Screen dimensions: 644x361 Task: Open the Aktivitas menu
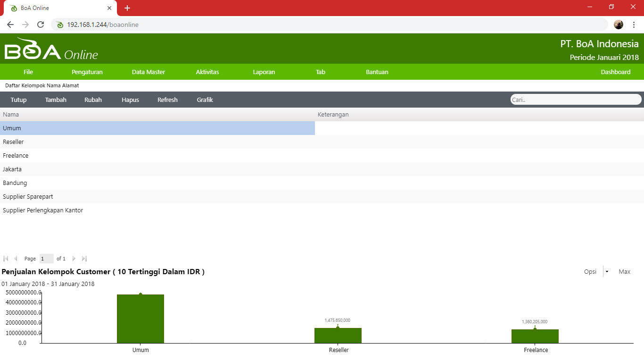(207, 72)
